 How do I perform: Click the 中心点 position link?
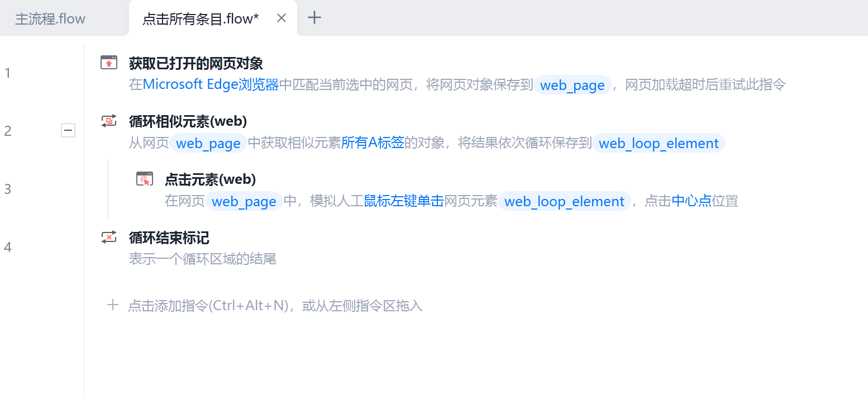click(691, 201)
